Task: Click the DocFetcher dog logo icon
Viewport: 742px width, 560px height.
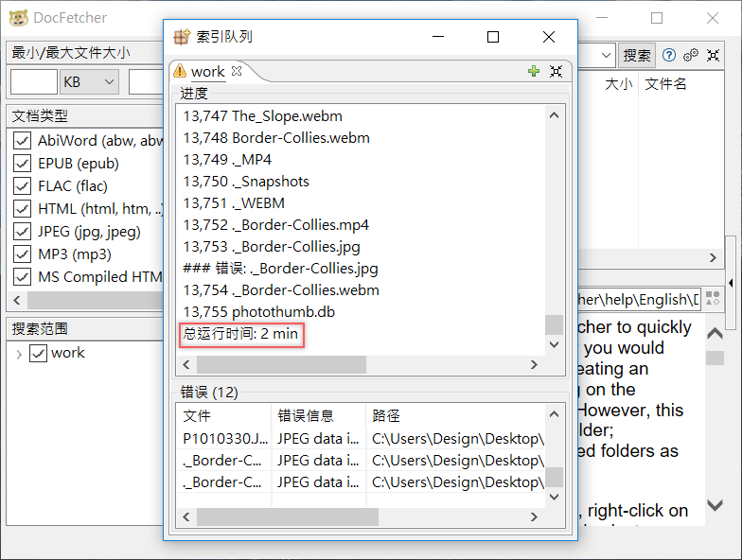Action: point(19,18)
